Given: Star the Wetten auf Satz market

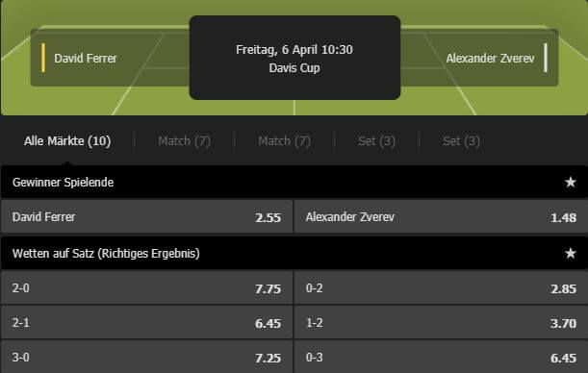Looking at the screenshot, I should (571, 253).
